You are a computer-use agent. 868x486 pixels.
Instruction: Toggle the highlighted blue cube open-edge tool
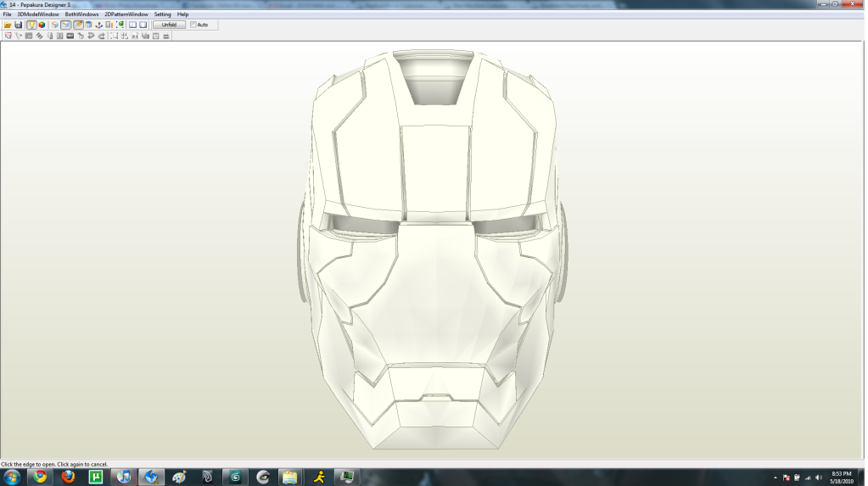pyautogui.click(x=66, y=25)
